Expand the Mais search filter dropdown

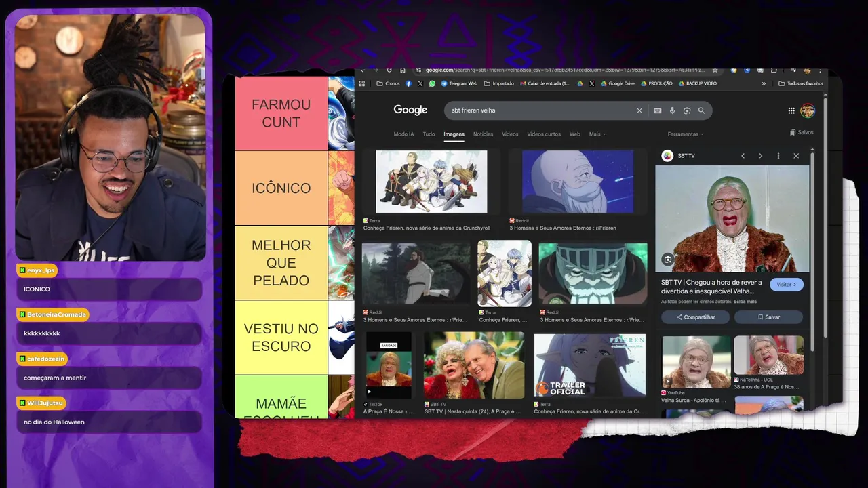[597, 134]
